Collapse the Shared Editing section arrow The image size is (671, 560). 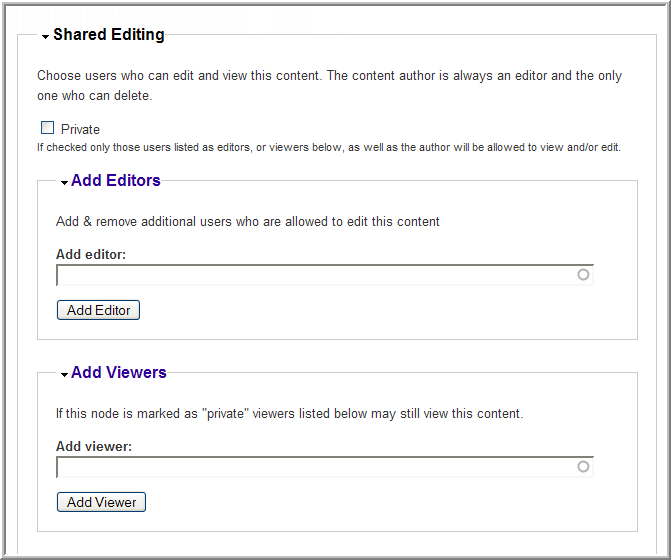tap(46, 37)
